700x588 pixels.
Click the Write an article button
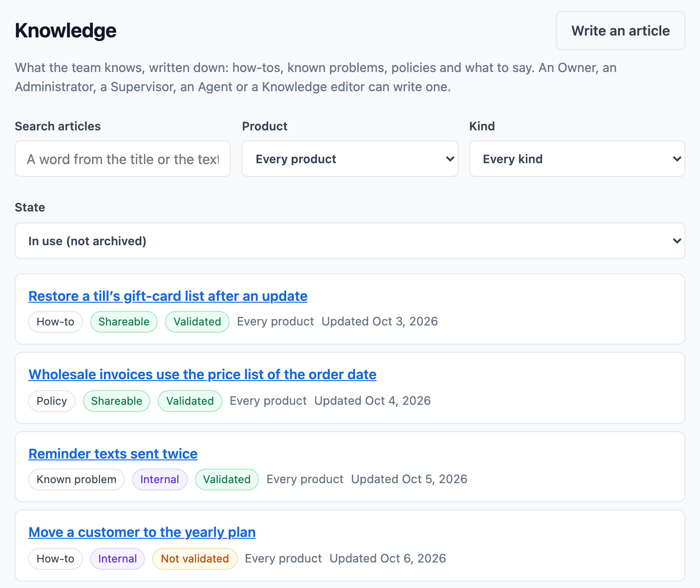[x=620, y=31]
